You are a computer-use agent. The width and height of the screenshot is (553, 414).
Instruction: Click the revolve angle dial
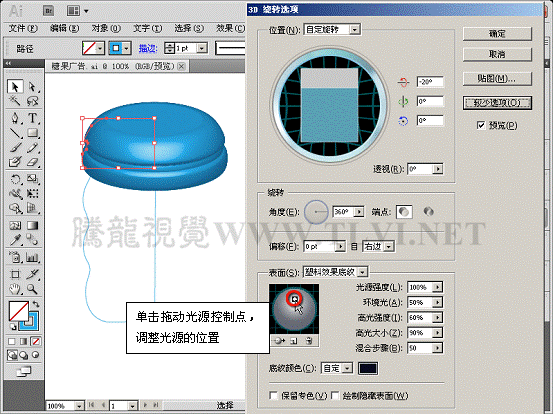pos(316,212)
